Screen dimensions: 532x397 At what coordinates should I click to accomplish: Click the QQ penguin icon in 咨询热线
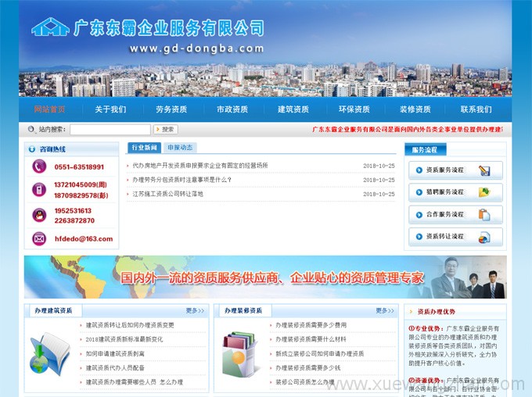[x=39, y=215]
